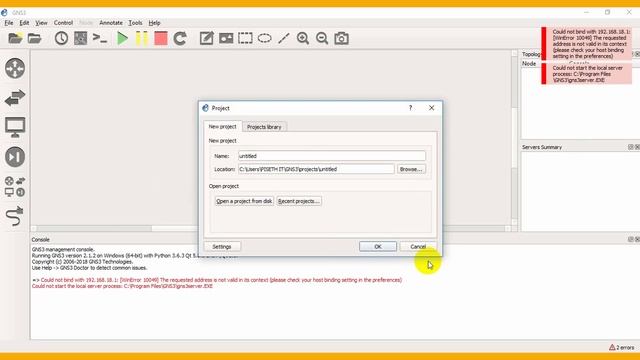Select Add a note tool
The height and width of the screenshot is (360, 640).
click(207, 38)
